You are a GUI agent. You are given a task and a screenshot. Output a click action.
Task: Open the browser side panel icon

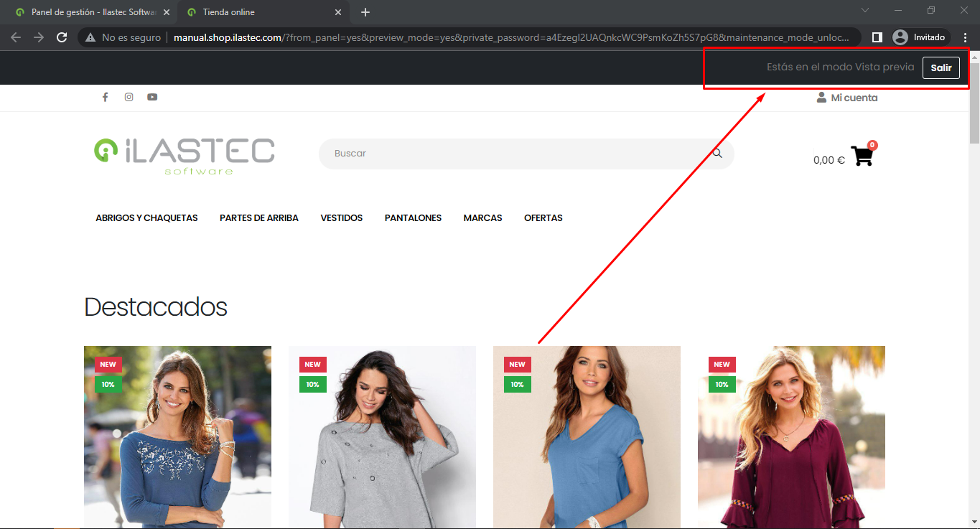(x=877, y=37)
